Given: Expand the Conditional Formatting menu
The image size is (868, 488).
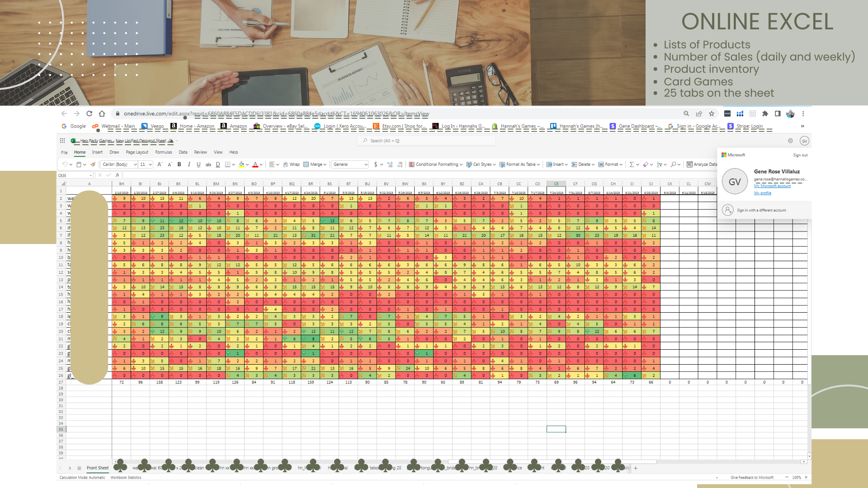Looking at the screenshot, I should click(x=436, y=164).
